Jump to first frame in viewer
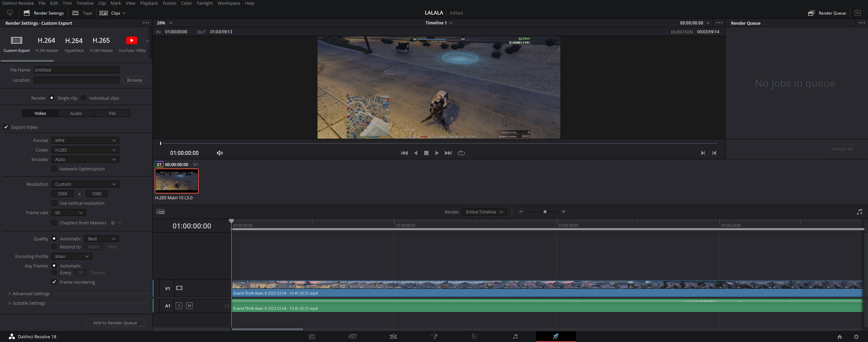868x342 pixels. 404,153
